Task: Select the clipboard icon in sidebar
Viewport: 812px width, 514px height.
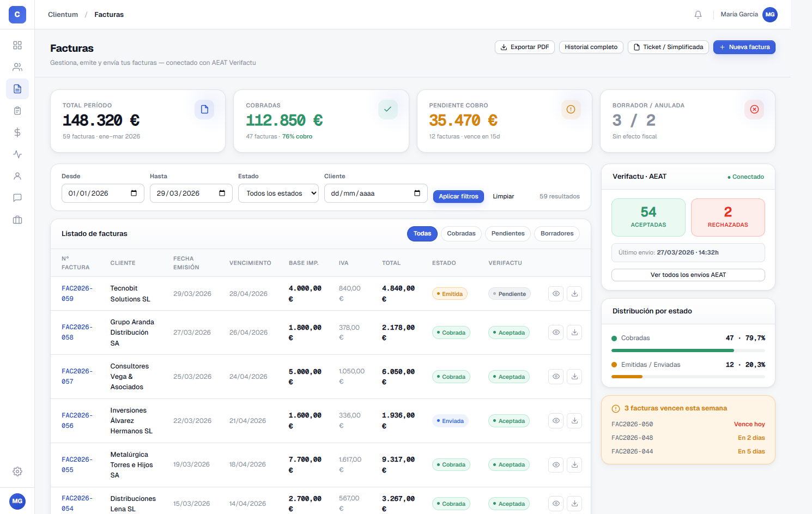Action: (17, 111)
